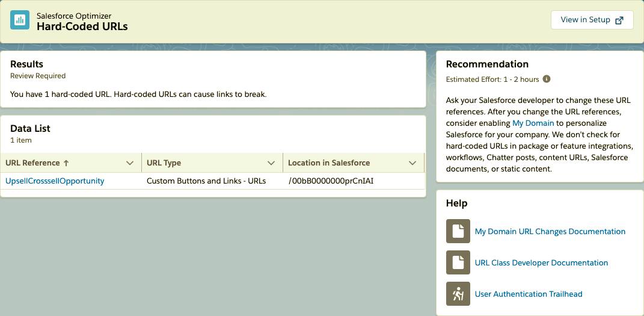Click the Help heading
Viewport: 644px width, 316px height.
pos(457,203)
